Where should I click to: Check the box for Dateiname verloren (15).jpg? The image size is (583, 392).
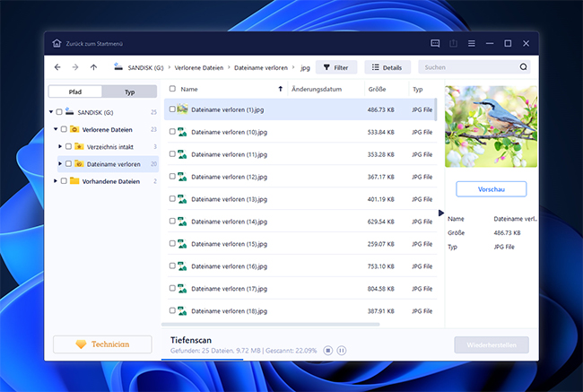pos(172,243)
